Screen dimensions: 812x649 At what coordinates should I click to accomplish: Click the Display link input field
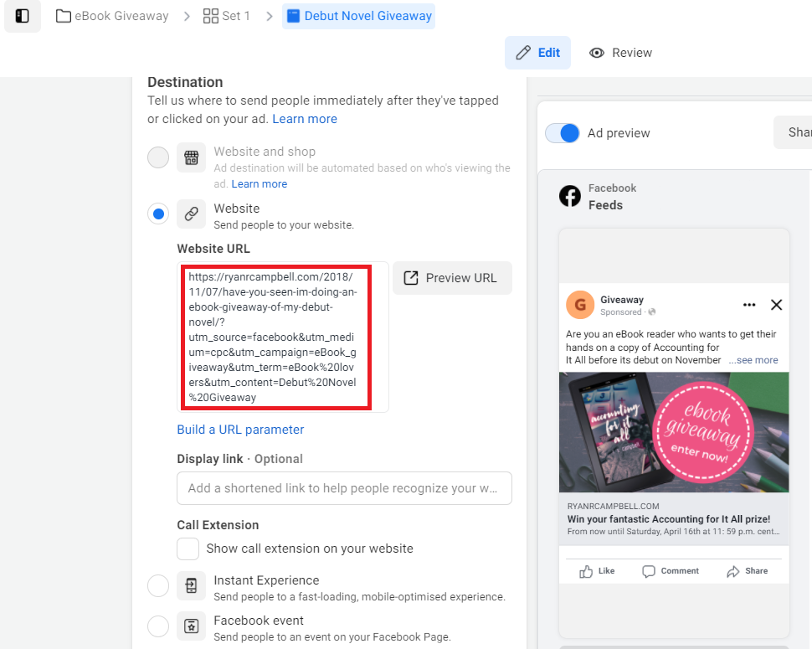click(x=344, y=488)
